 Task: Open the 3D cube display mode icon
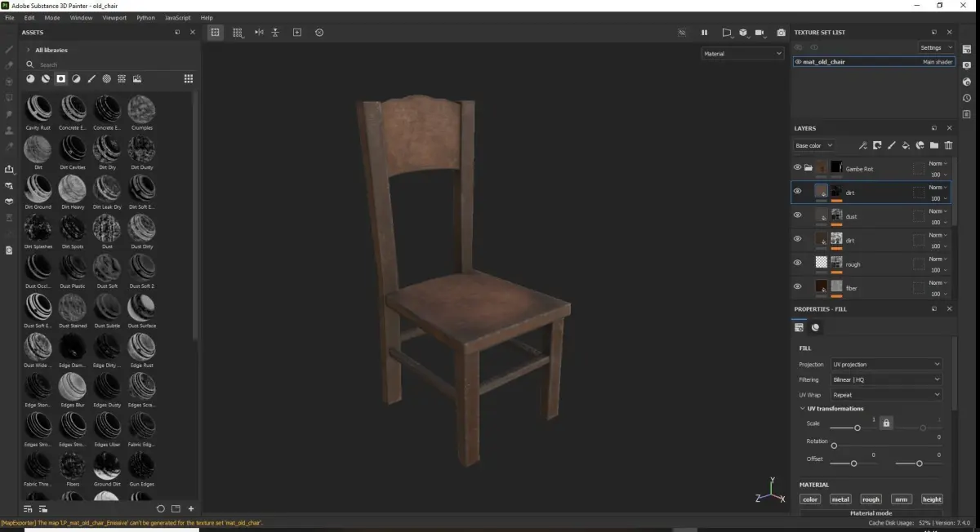[743, 33]
